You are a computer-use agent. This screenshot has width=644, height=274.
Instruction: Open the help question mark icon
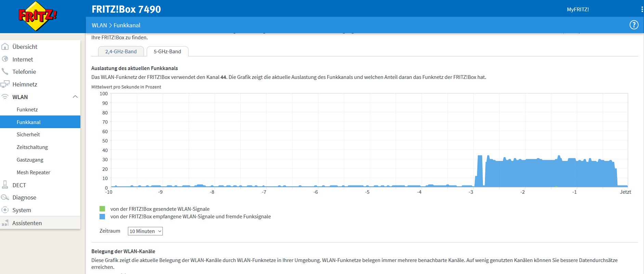coord(634,25)
